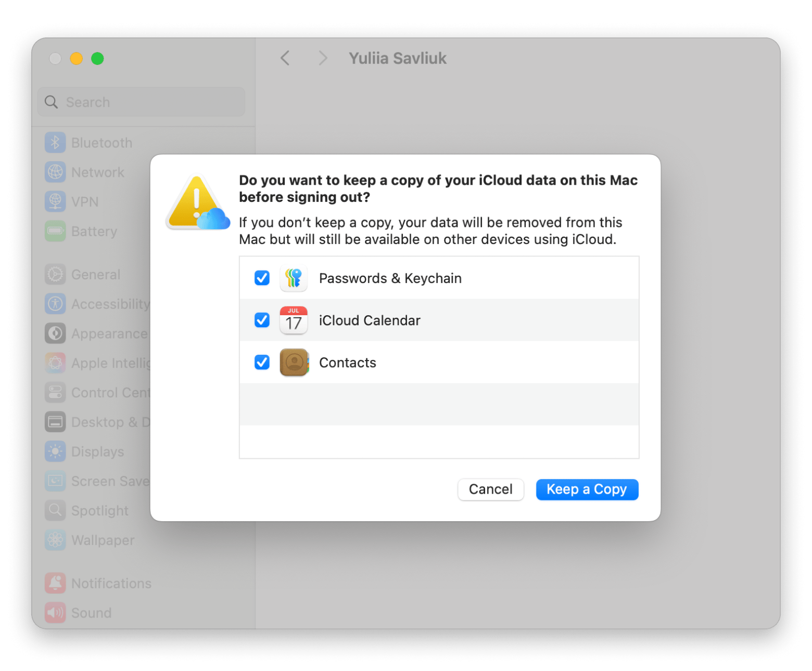Click the green zoom window button
Viewport: 812px width, 671px height.
click(97, 59)
